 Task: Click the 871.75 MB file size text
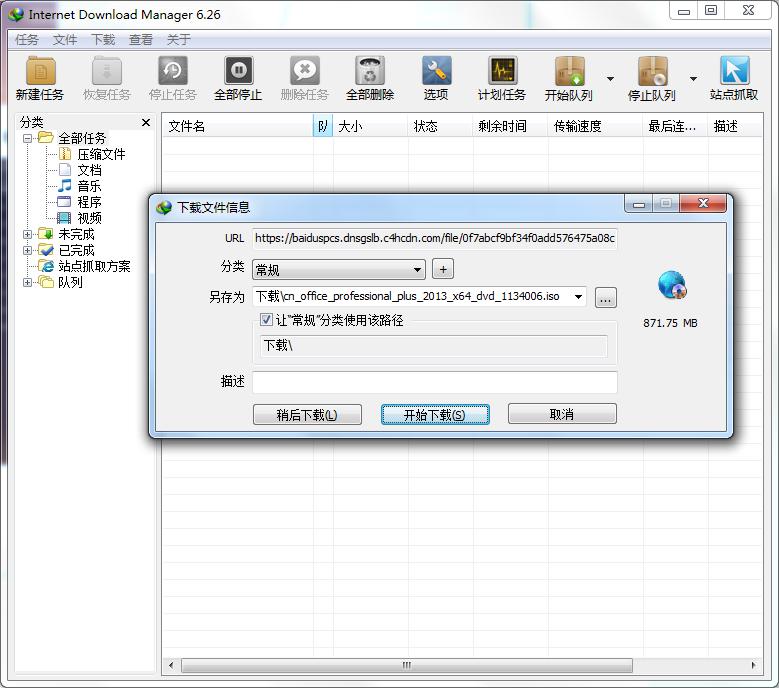pos(670,323)
